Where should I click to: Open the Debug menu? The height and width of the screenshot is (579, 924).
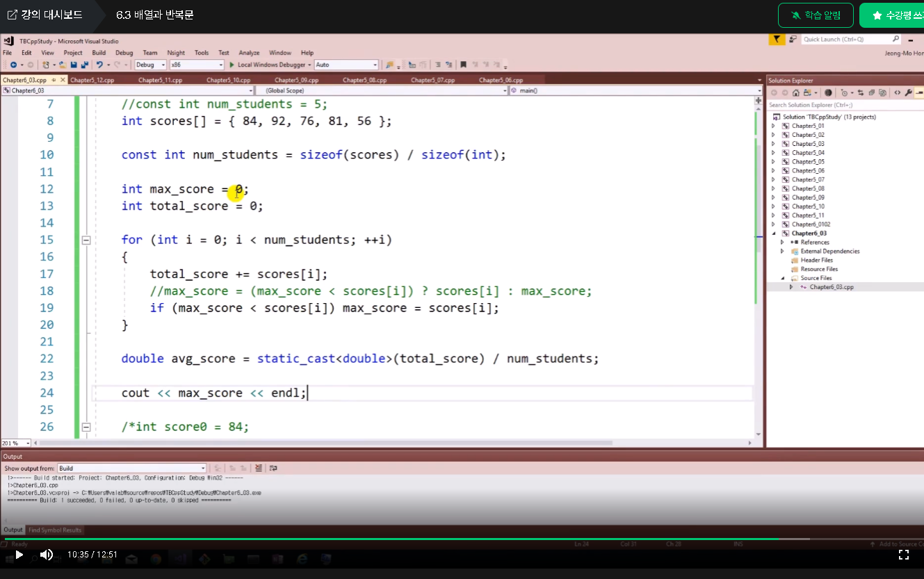coord(124,53)
